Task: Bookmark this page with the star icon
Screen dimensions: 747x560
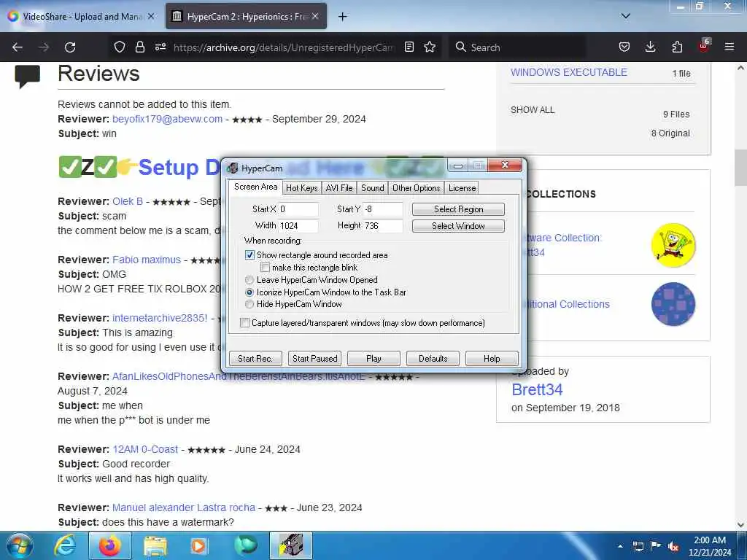Action: 430,47
